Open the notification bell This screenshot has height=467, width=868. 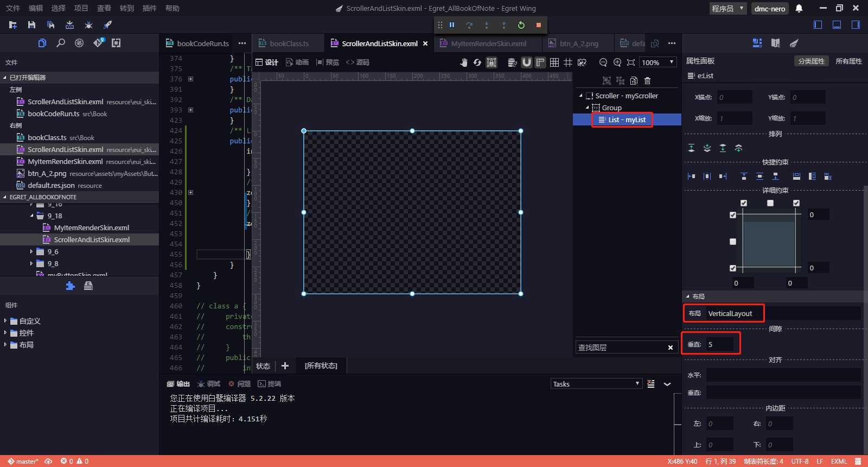click(799, 8)
